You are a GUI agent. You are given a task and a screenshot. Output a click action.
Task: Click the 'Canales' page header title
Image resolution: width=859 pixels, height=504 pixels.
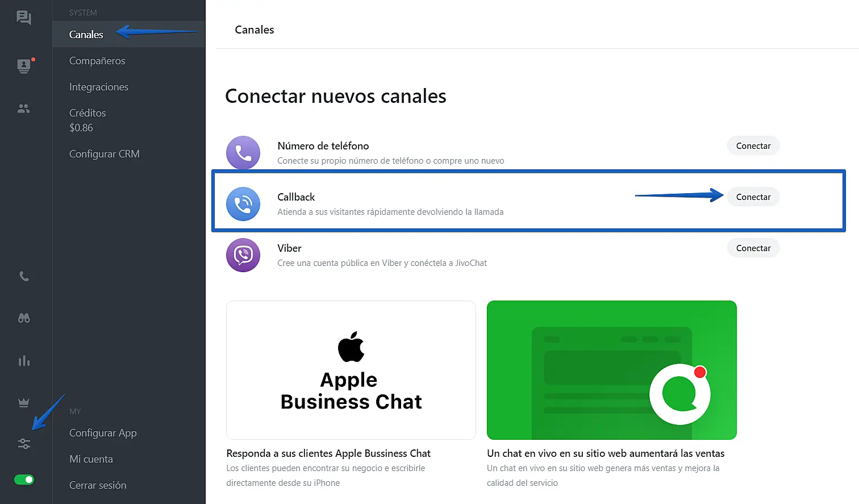[x=255, y=30]
